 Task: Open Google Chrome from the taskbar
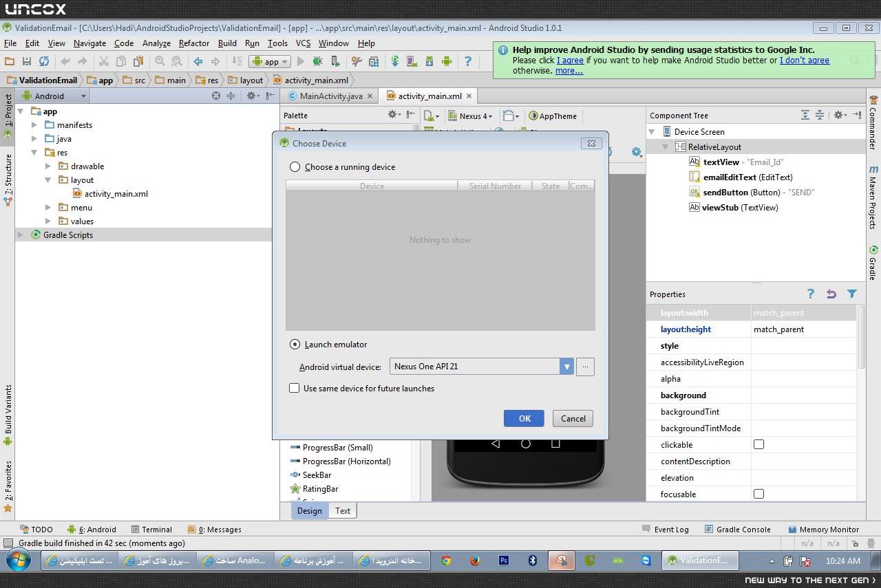tap(446, 560)
